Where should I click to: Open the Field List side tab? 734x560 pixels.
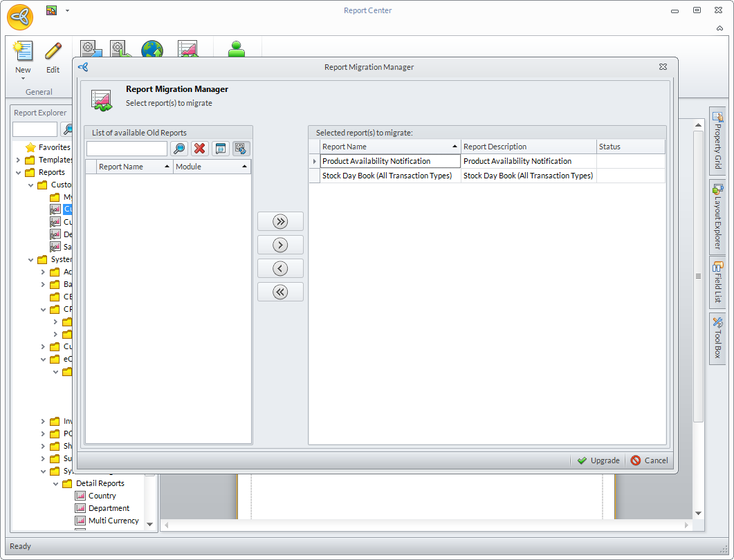pyautogui.click(x=717, y=282)
